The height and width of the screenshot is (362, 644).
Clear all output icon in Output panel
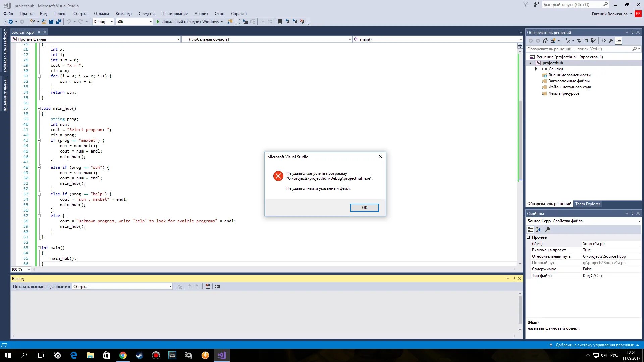click(208, 286)
